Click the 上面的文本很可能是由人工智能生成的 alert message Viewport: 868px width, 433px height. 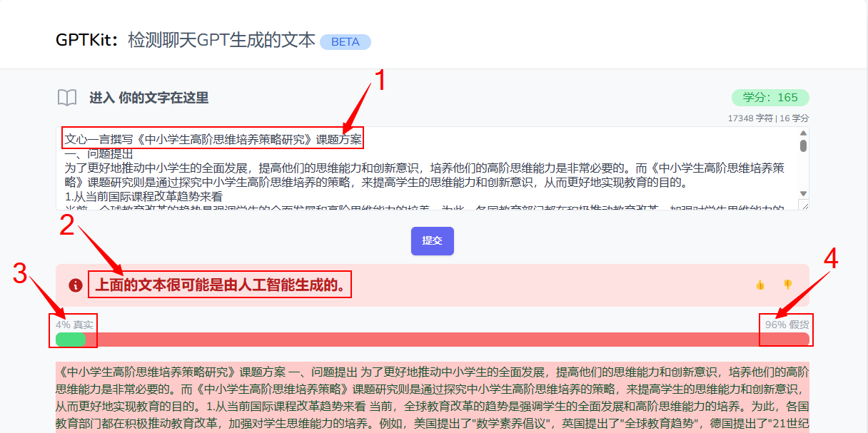coord(221,285)
